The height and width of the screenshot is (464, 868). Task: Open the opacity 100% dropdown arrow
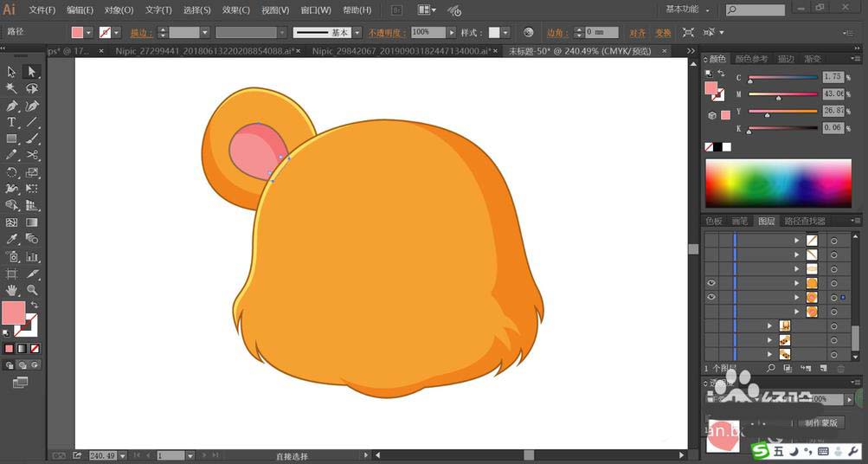[452, 32]
